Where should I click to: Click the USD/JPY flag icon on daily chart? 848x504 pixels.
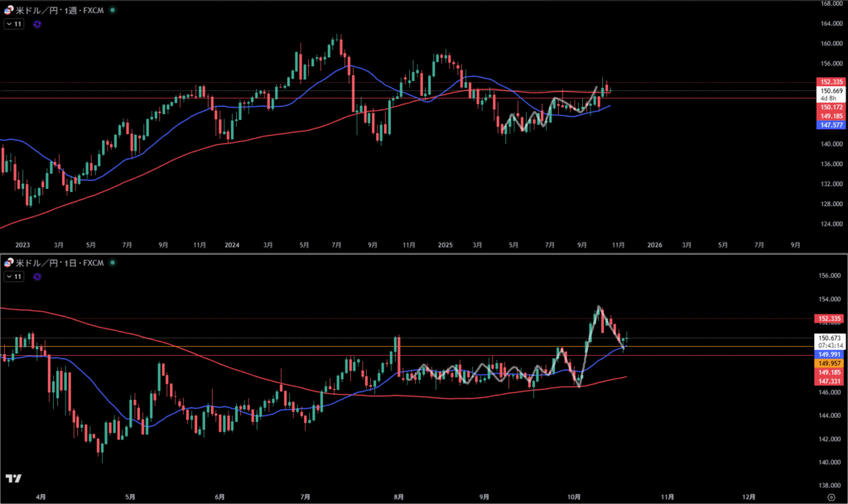8,263
